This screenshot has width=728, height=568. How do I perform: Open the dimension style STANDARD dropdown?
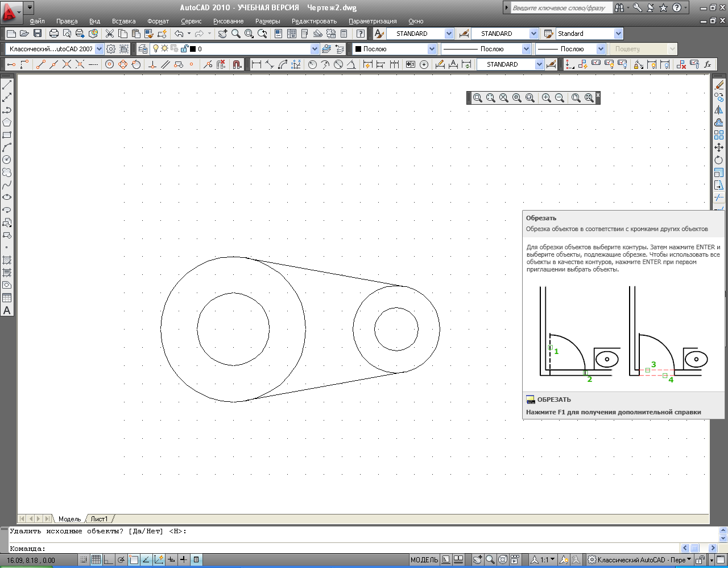[533, 34]
